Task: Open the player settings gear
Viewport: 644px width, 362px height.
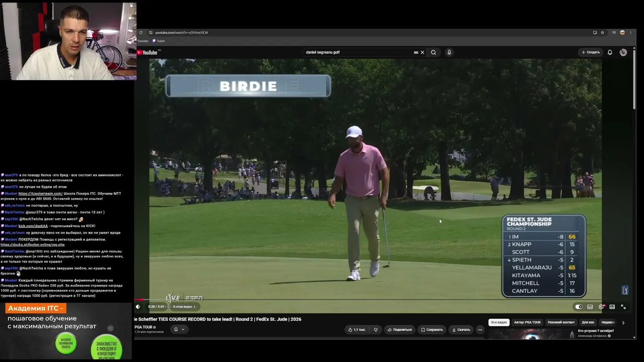Action: [601, 307]
